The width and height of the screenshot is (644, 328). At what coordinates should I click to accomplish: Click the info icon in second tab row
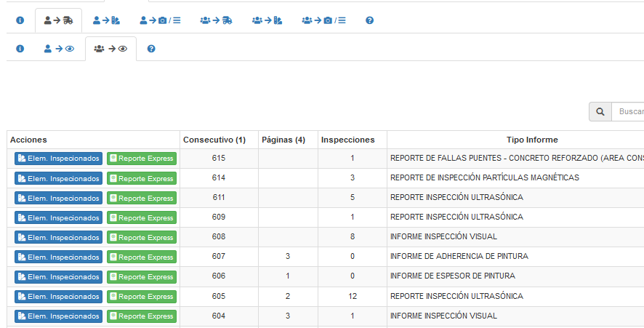coord(20,49)
